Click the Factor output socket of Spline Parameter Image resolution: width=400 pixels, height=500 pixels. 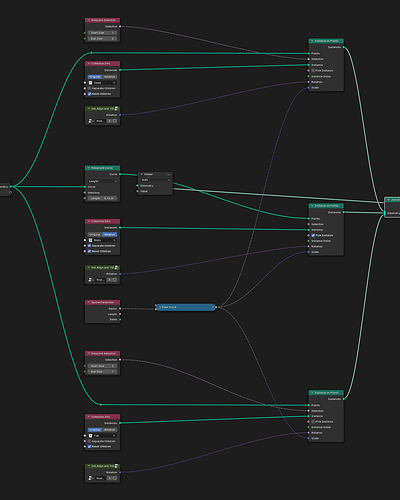(120, 309)
